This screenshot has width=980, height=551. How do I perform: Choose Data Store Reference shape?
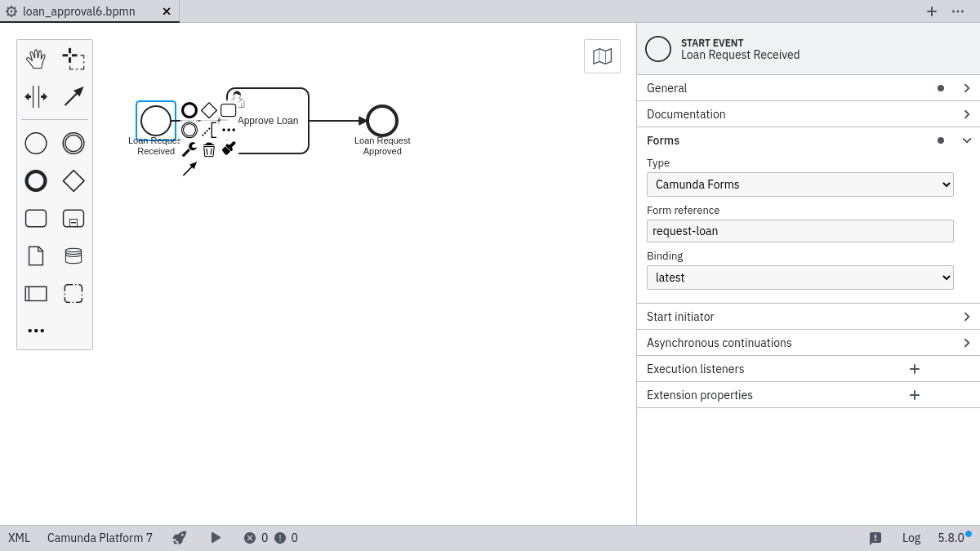pyautogui.click(x=73, y=256)
